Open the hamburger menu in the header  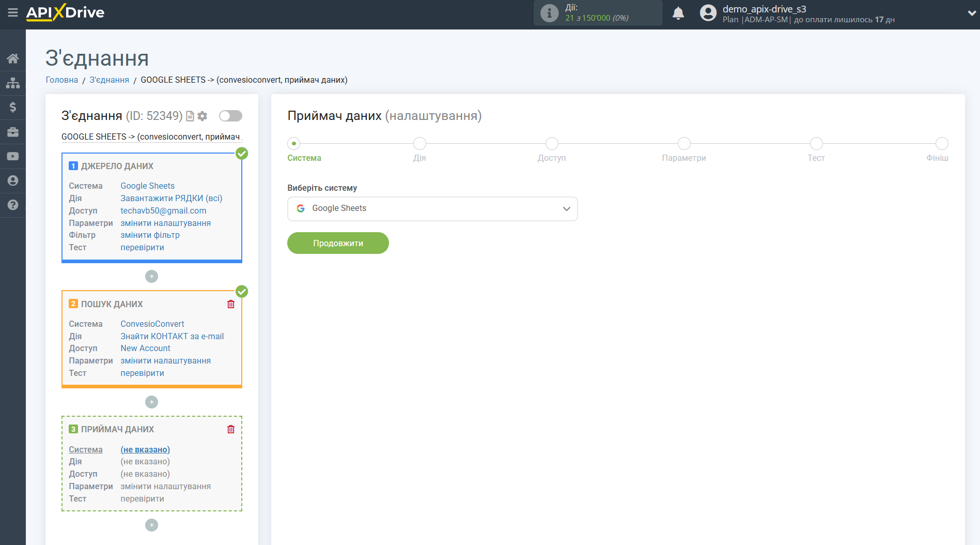pos(13,12)
